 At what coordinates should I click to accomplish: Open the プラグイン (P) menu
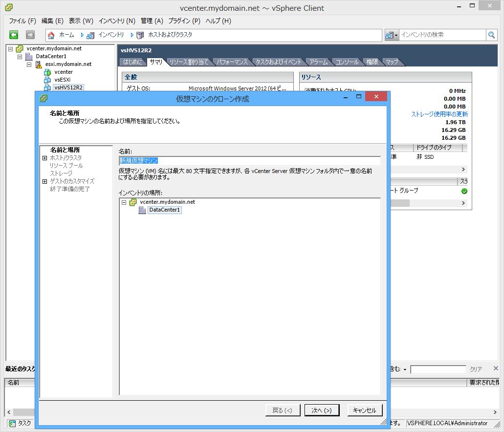pyautogui.click(x=184, y=21)
